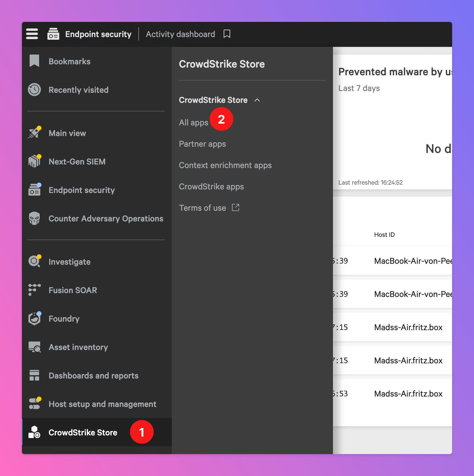The image size is (474, 476).
Task: Open Asset inventory section
Action: tap(78, 347)
